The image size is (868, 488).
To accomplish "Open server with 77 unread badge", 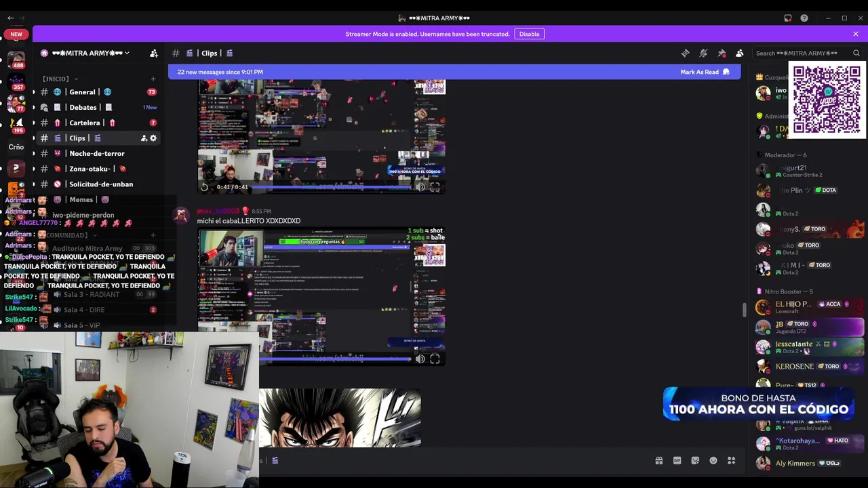I will 16,104.
